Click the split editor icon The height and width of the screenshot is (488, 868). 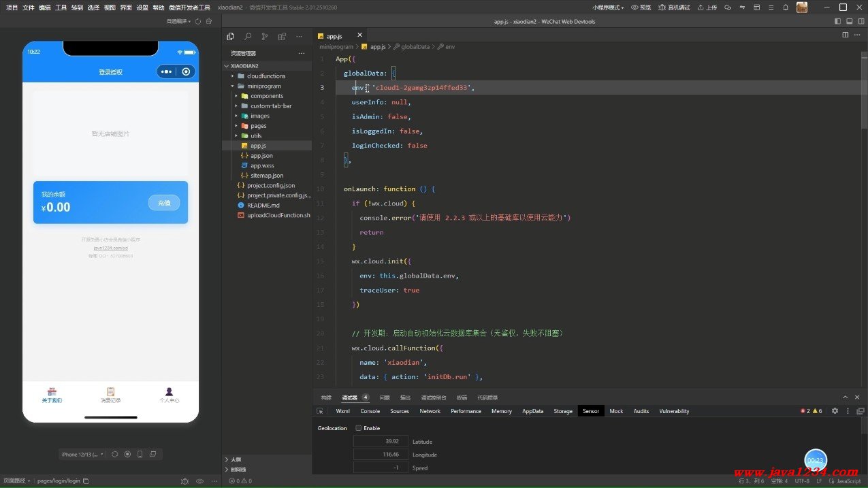click(846, 35)
